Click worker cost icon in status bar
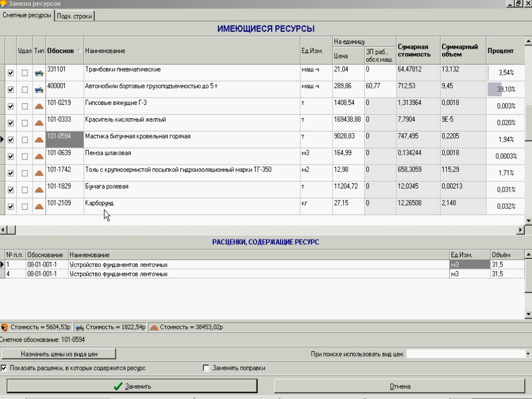The width and height of the screenshot is (532, 399). coord(4,327)
